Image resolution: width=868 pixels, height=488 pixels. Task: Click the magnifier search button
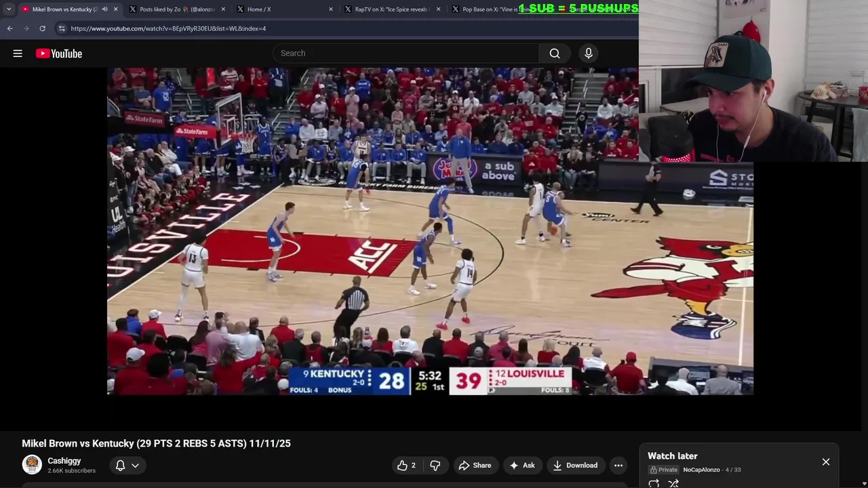[555, 54]
